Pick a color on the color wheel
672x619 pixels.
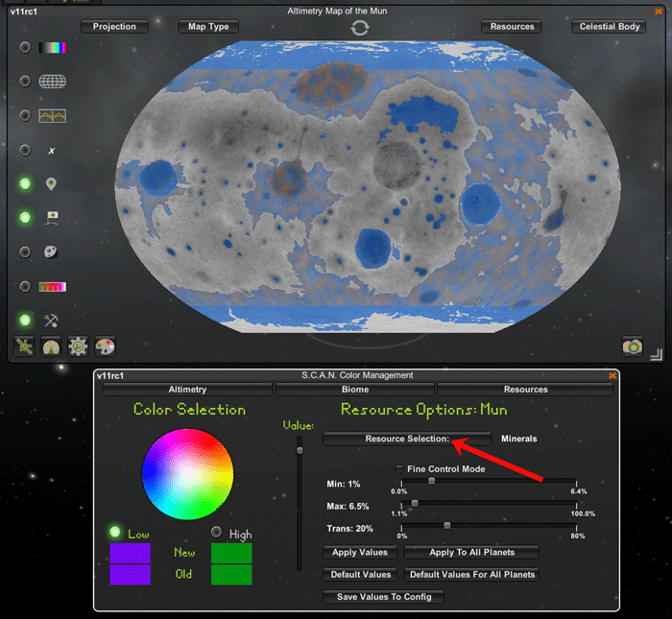(188, 474)
